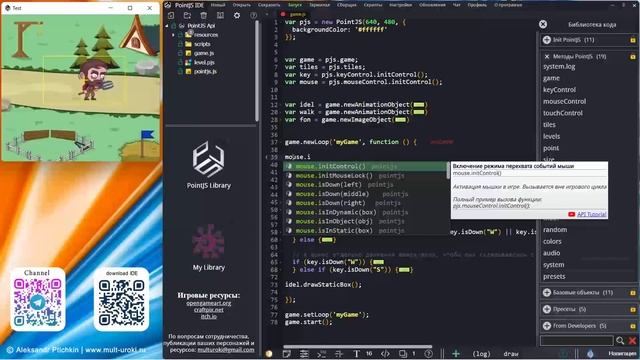Collapse the PointJS Api root tree node
Image resolution: width=640 pixels, height=360 pixels.
[x=167, y=26]
